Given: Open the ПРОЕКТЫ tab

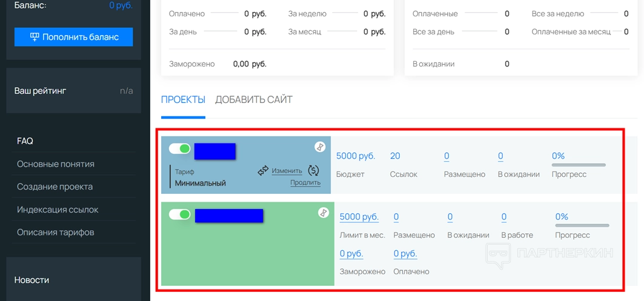Looking at the screenshot, I should (x=183, y=100).
